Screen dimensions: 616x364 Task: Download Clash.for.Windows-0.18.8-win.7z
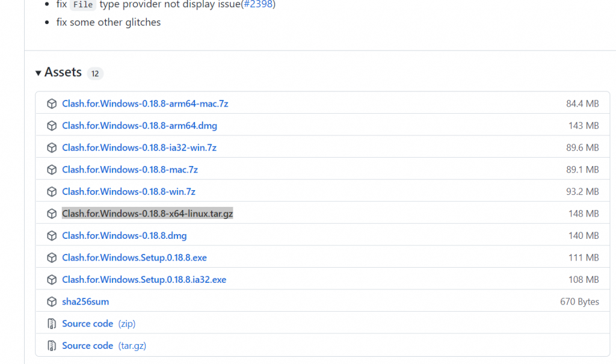(129, 191)
